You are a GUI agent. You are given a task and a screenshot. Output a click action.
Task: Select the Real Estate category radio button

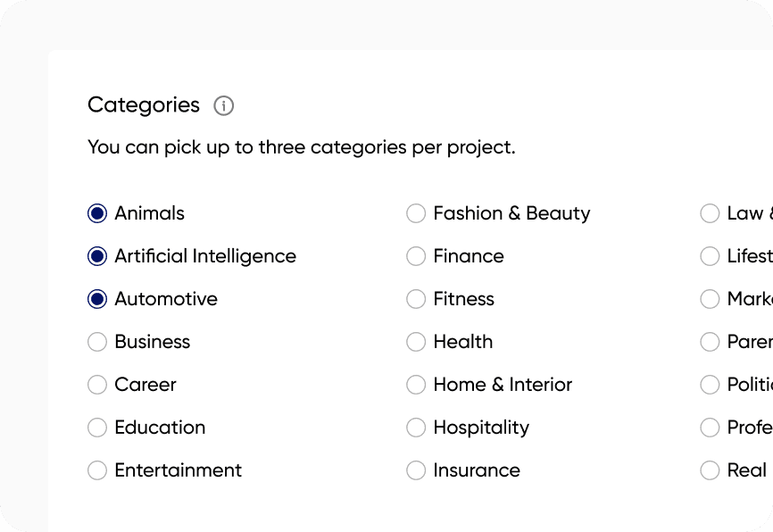tap(710, 470)
